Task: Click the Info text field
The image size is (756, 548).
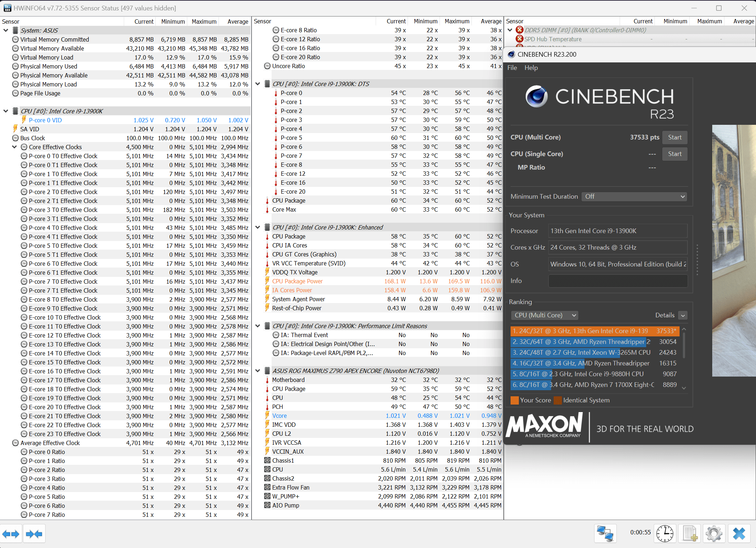Action: 618,281
